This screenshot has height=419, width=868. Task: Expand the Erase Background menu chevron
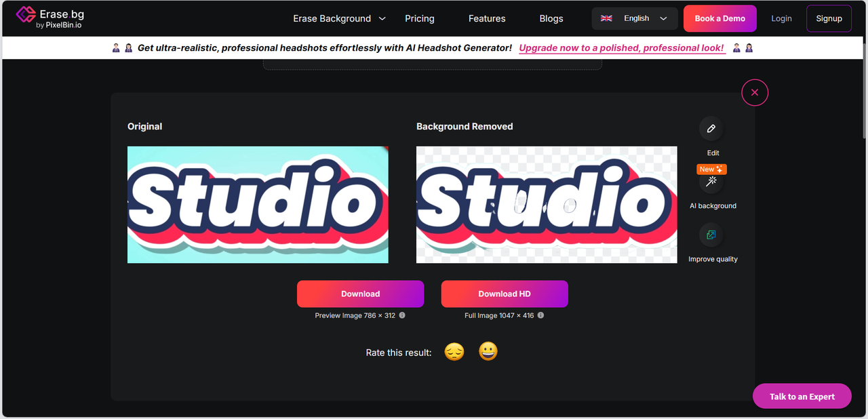pyautogui.click(x=382, y=18)
